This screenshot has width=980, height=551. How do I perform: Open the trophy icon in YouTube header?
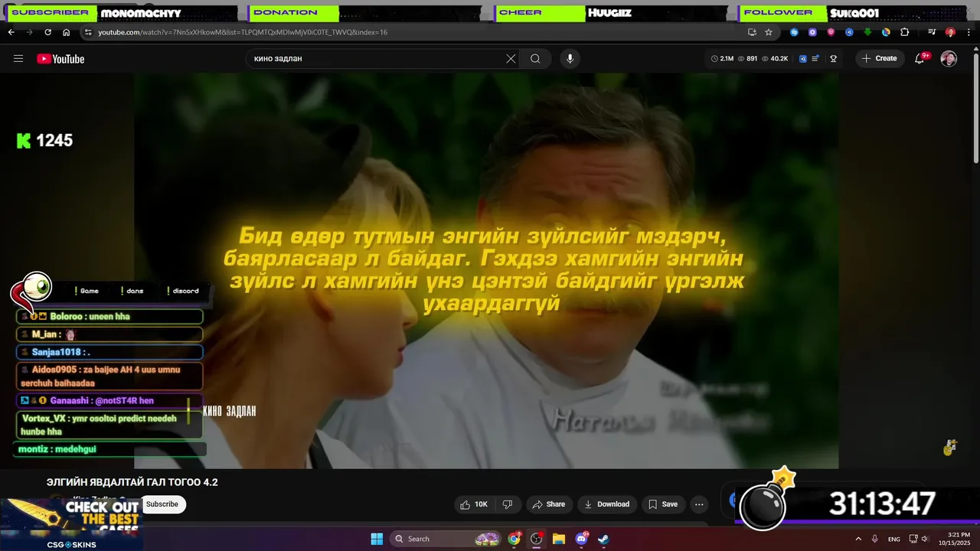coord(834,59)
